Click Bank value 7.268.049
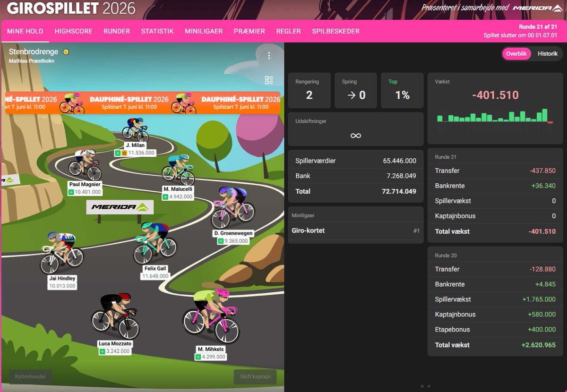This screenshot has width=567, height=392. (401, 176)
